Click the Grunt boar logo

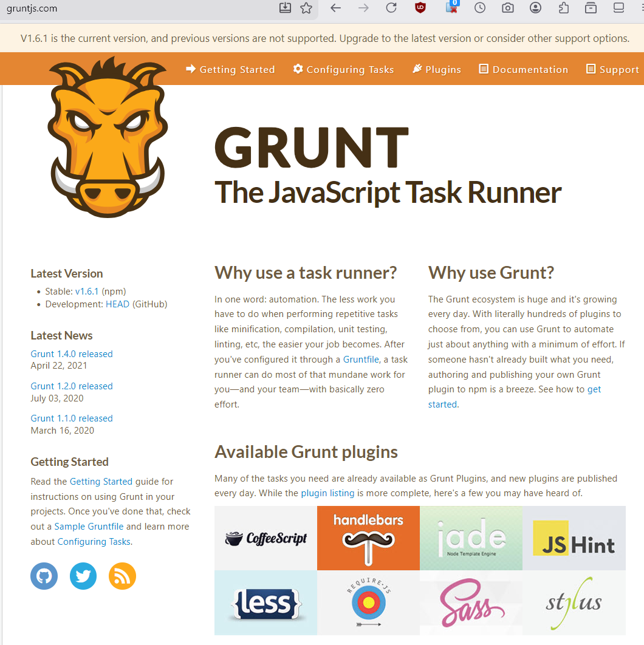pyautogui.click(x=108, y=137)
